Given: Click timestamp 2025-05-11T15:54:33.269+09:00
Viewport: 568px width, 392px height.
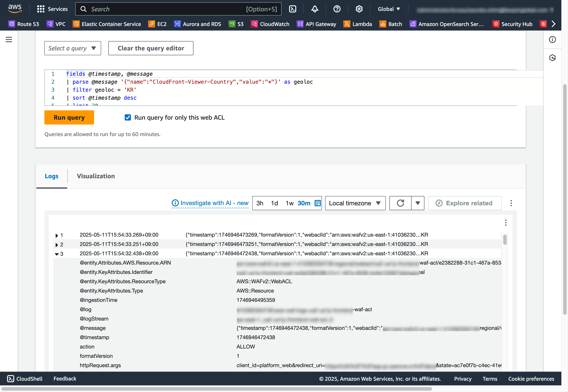Looking at the screenshot, I should [x=119, y=235].
